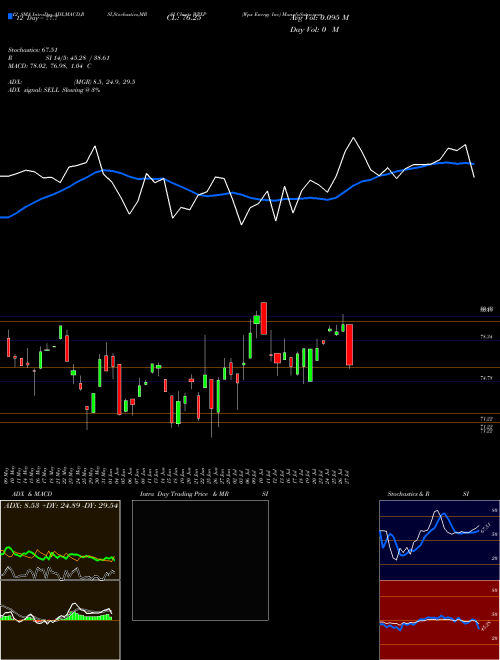The width and height of the screenshot is (500, 660).
Task: Open the MACD histogram mini chart
Action: (x=60, y=620)
